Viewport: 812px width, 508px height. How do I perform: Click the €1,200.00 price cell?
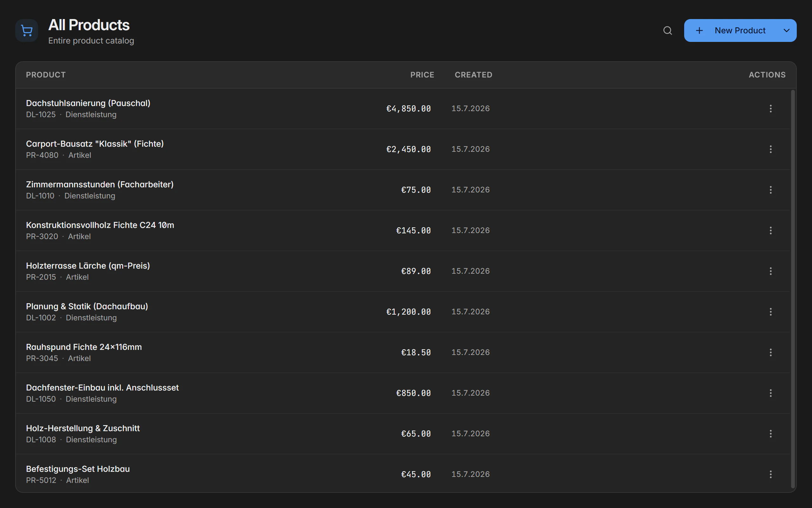coord(408,312)
